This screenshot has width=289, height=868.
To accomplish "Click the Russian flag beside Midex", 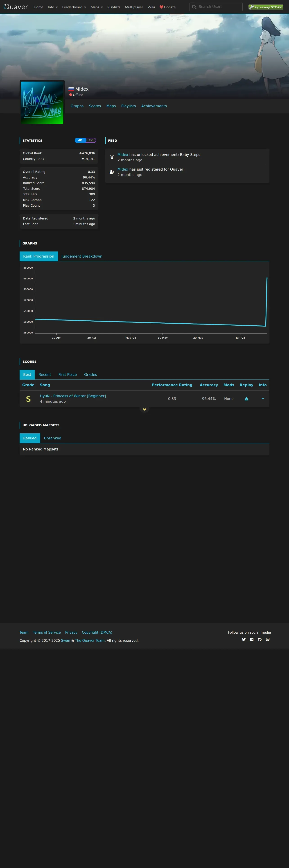I will click(x=71, y=89).
